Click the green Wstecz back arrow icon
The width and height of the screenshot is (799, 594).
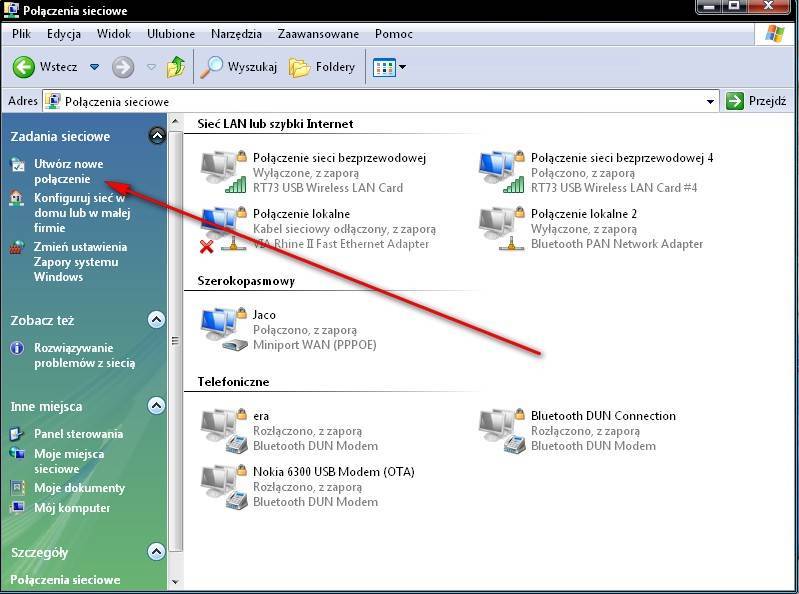tap(23, 67)
